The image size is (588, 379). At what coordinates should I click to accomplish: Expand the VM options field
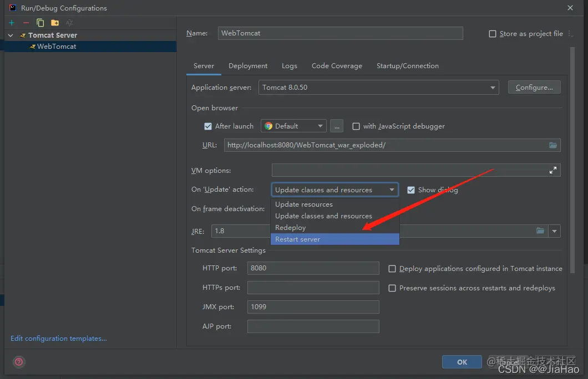[552, 171]
